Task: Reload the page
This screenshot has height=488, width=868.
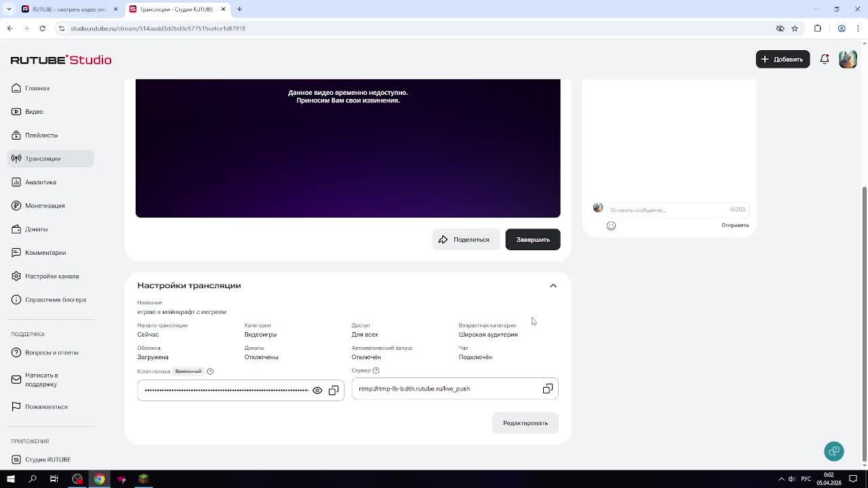Action: 42,28
